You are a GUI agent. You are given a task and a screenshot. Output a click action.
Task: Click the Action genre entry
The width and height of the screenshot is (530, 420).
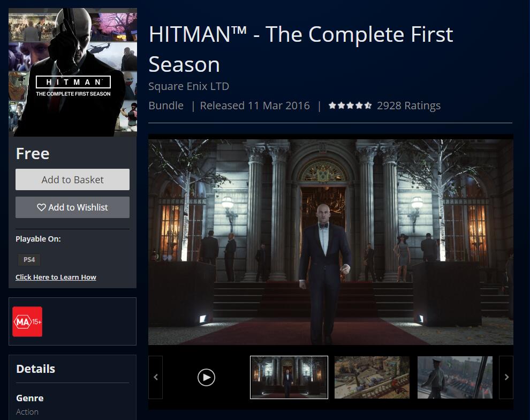(x=27, y=412)
